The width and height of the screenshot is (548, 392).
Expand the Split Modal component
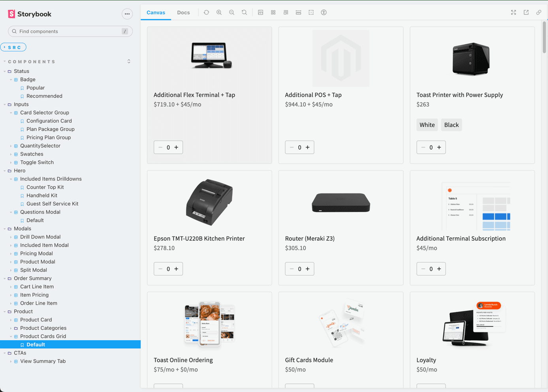click(33, 270)
